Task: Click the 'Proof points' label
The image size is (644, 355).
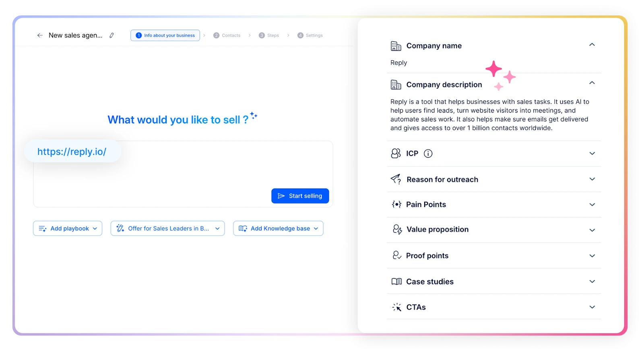Action: pos(427,256)
